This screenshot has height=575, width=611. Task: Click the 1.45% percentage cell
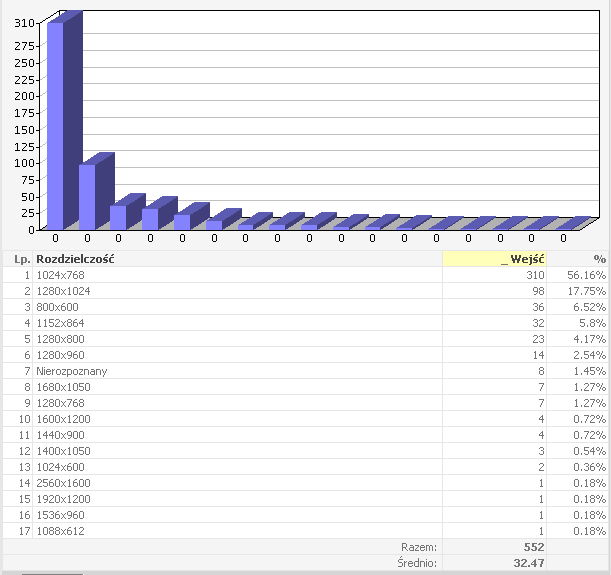click(590, 371)
